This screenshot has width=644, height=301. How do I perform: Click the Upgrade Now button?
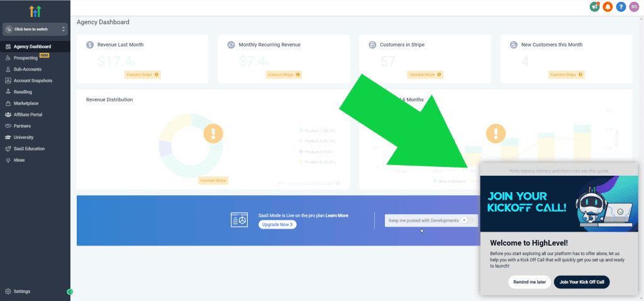pyautogui.click(x=277, y=225)
